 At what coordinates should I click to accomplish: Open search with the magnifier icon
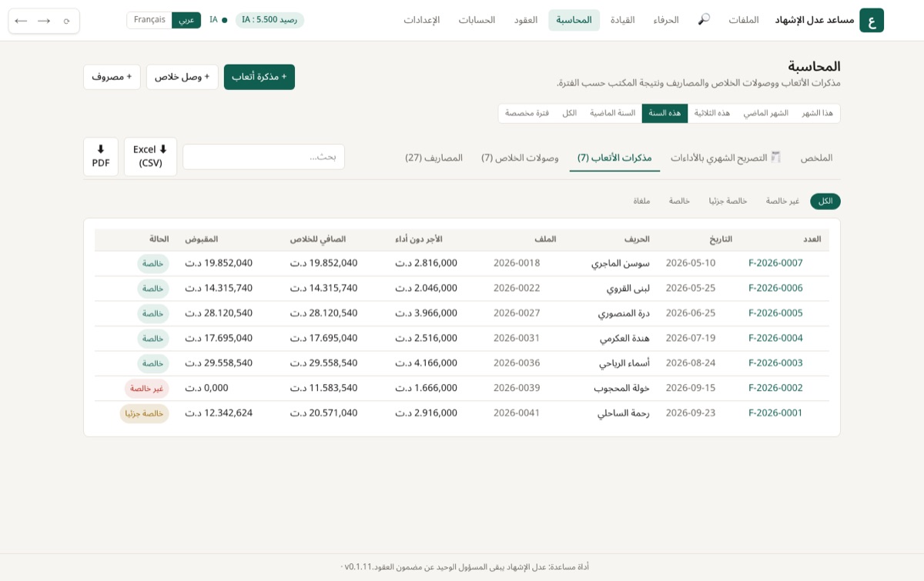704,20
